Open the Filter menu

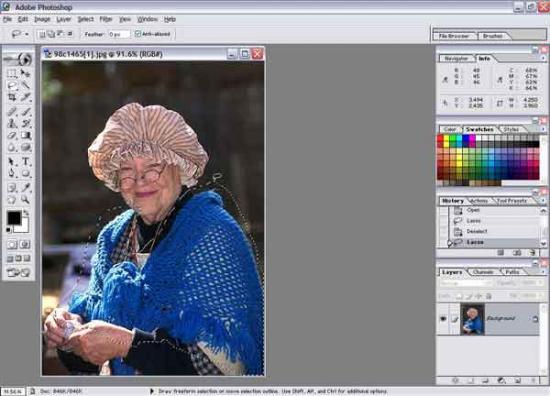pos(106,19)
